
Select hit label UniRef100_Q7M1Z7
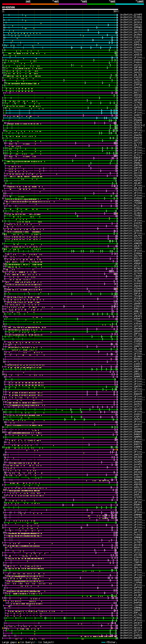pos(131,80)
